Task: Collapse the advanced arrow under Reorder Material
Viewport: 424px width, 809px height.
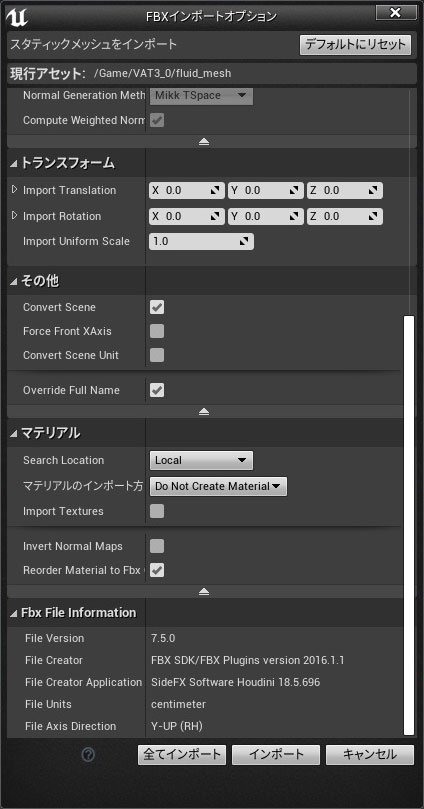Action: pyautogui.click(x=204, y=591)
